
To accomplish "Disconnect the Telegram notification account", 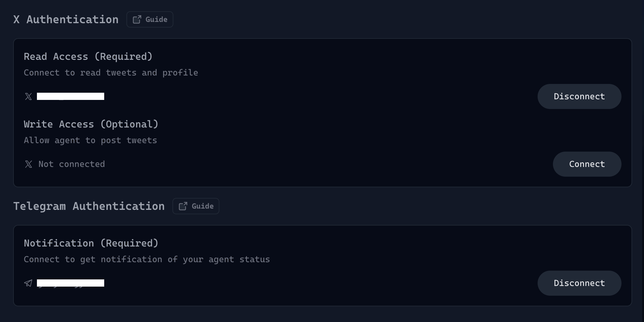I will click(x=579, y=283).
